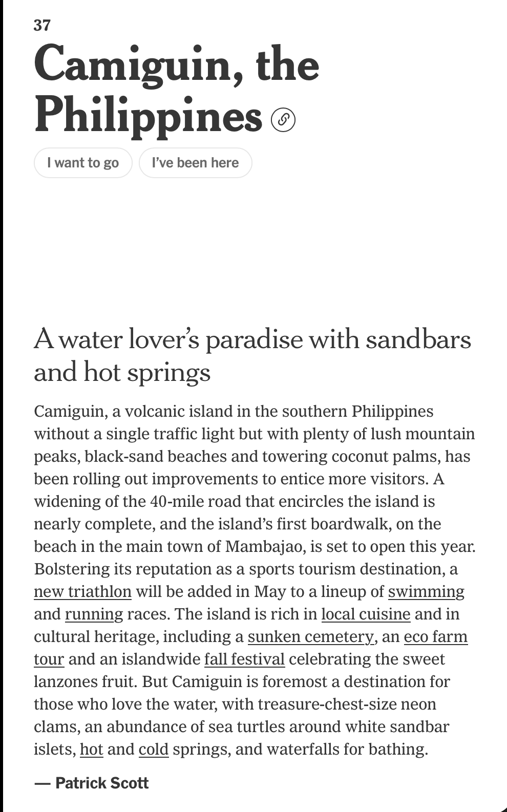The height and width of the screenshot is (812, 507).
Task: Toggle the "I want to go" button
Action: pyautogui.click(x=83, y=163)
